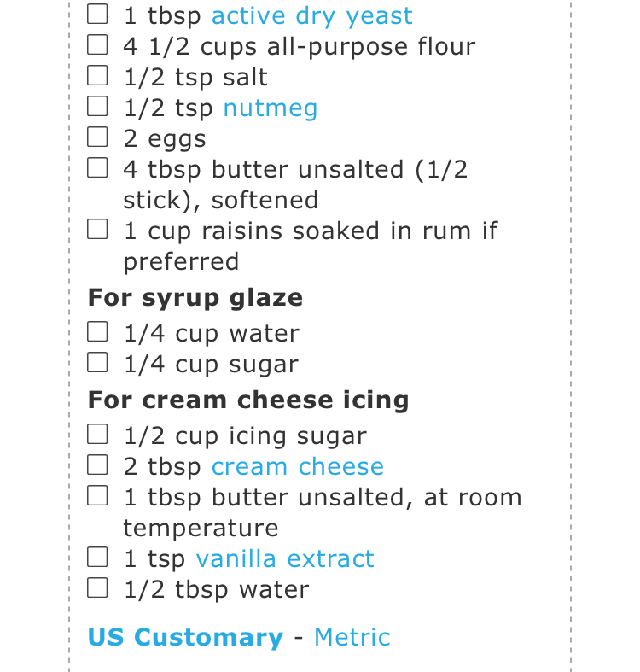The width and height of the screenshot is (640, 672).
Task: Open the cream cheese link
Action: [297, 466]
